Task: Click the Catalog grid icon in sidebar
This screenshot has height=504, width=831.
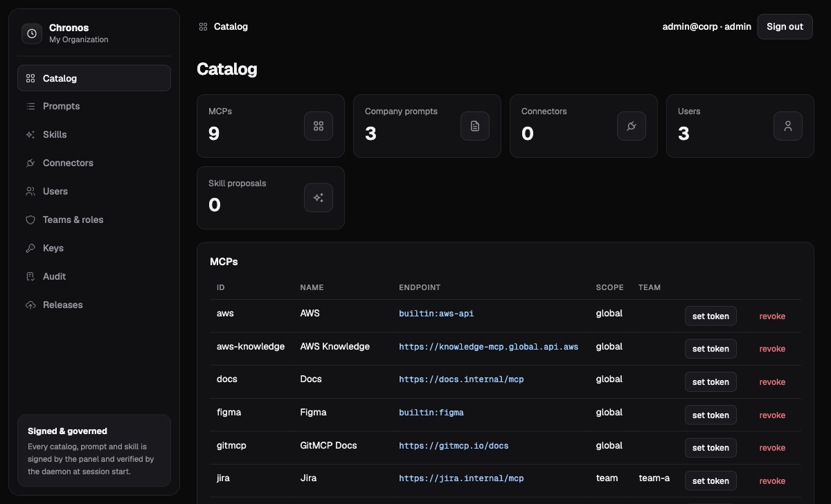Action: [x=30, y=78]
